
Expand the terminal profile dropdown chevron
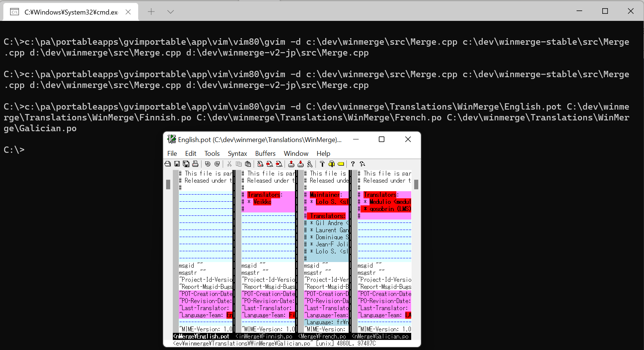pos(171,12)
